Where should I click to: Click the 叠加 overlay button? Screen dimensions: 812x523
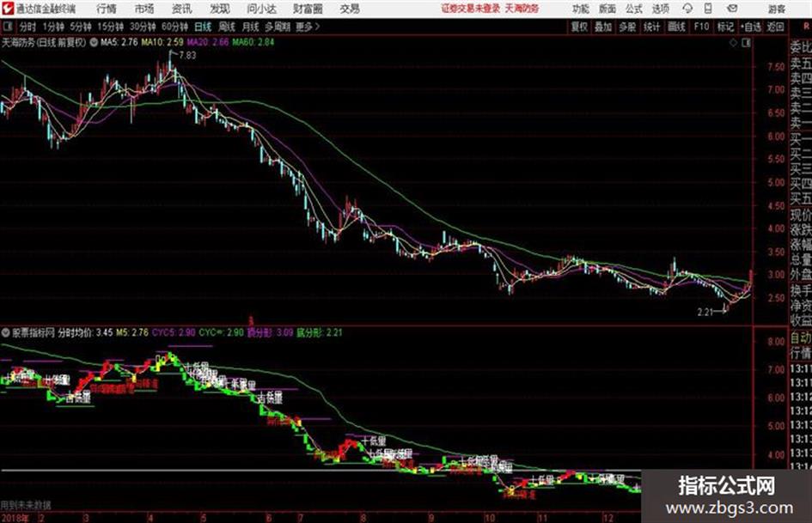[603, 27]
